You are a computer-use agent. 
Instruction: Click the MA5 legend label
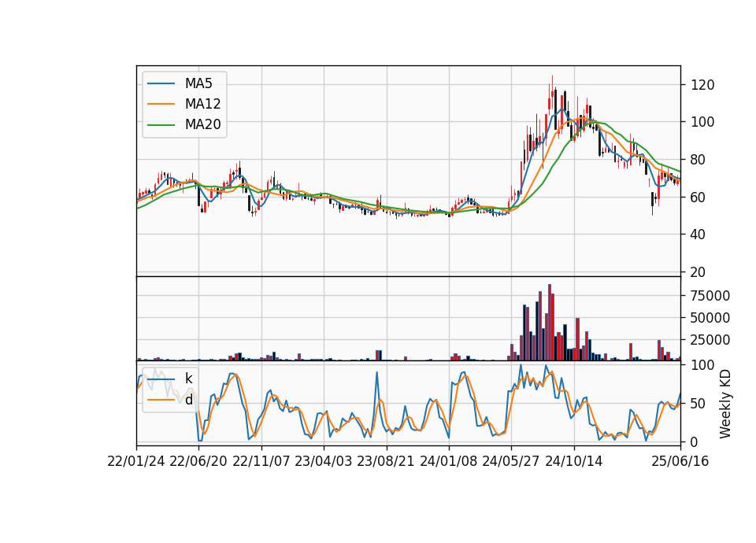198,83
